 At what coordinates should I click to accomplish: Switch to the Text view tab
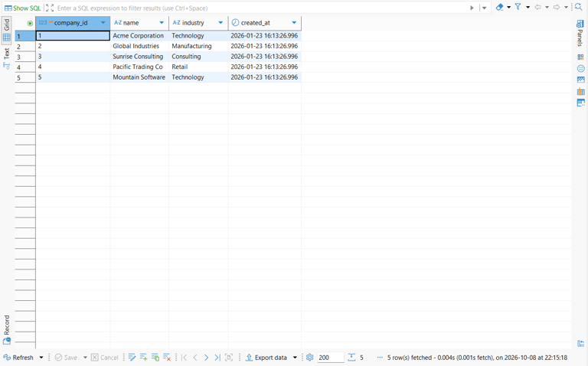[x=6, y=58]
